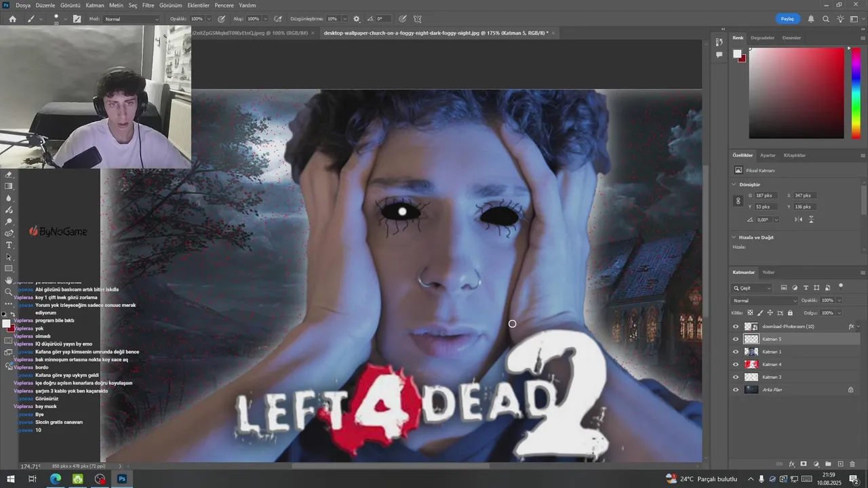Select the Type (T) tool
This screenshot has height=488, width=868.
[9, 245]
